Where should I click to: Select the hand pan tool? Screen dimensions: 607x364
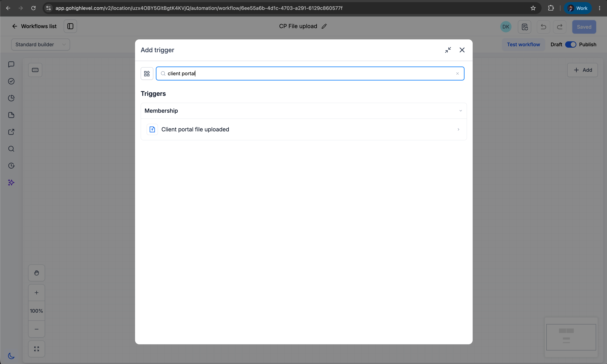pos(37,273)
